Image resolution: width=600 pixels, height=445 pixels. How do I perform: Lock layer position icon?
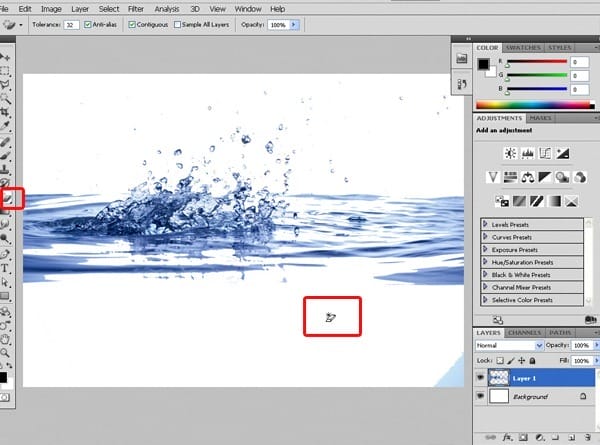(x=522, y=360)
